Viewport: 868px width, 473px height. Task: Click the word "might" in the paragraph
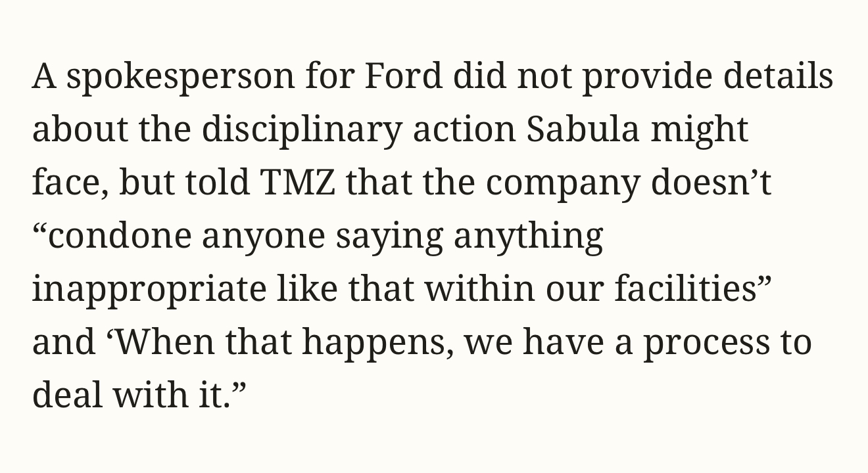tap(700, 129)
